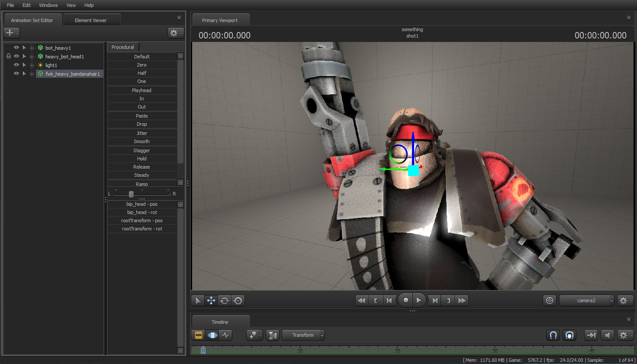Click the add animation set plus button

(x=11, y=33)
